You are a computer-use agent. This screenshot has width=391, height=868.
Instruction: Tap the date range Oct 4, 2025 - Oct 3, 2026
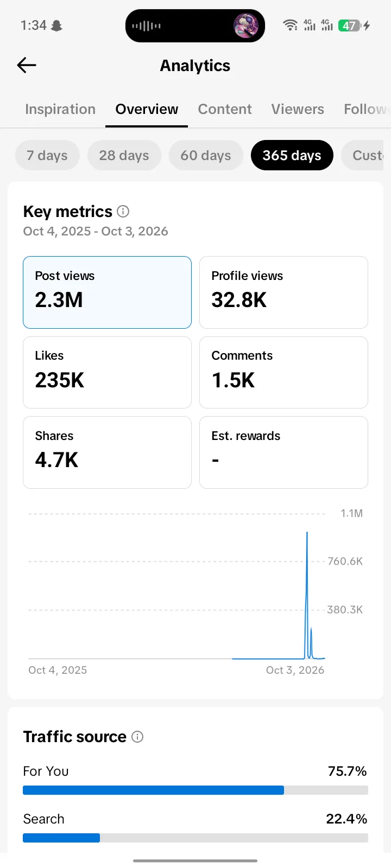pyautogui.click(x=96, y=231)
